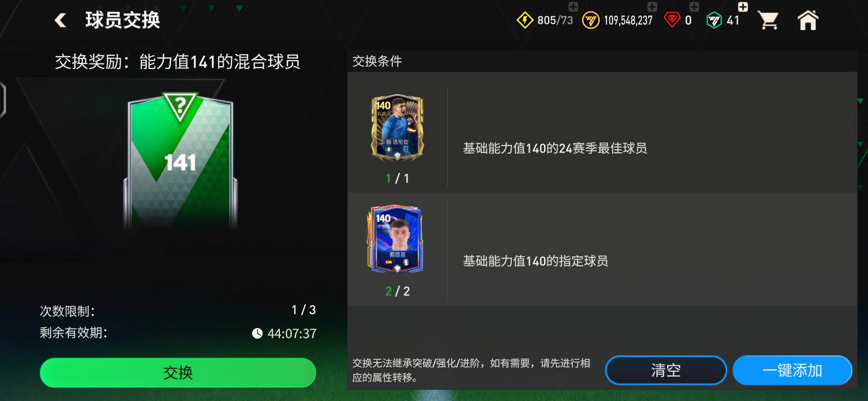Tap the red gem currency icon
The width and height of the screenshot is (868, 401).
(x=672, y=21)
